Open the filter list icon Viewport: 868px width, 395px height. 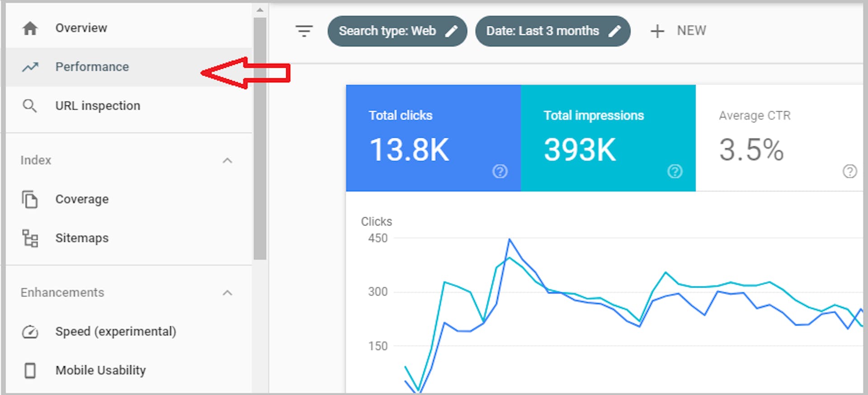304,31
